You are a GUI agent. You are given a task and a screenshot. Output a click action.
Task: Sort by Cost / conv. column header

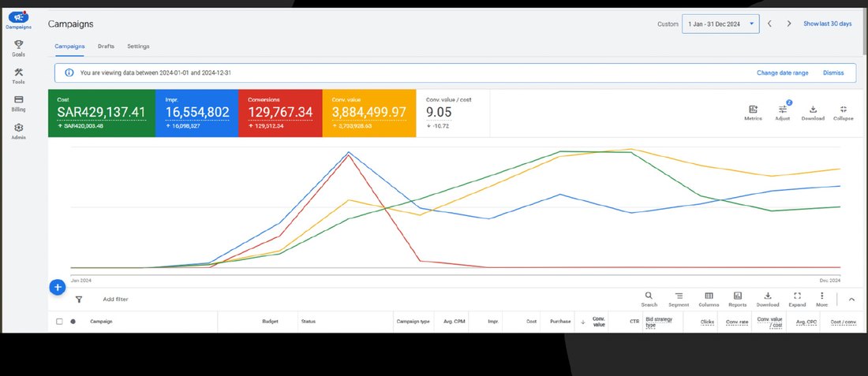tap(844, 322)
